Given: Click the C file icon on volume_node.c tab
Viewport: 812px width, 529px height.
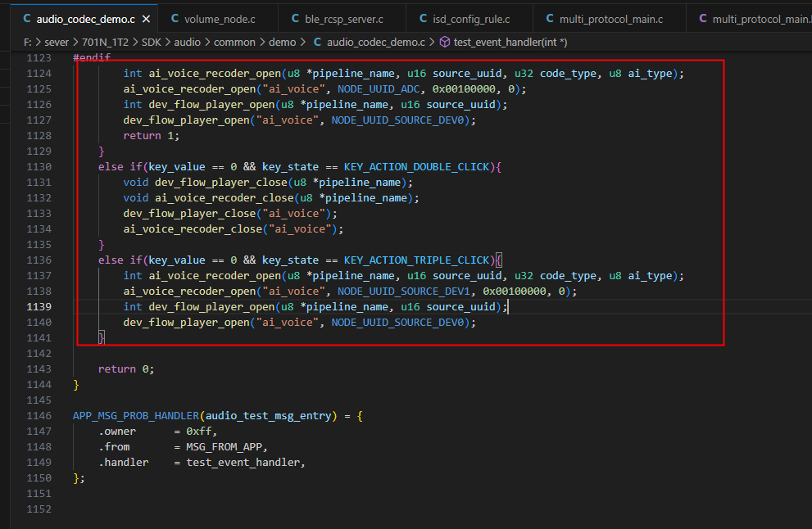Looking at the screenshot, I should tap(175, 19).
